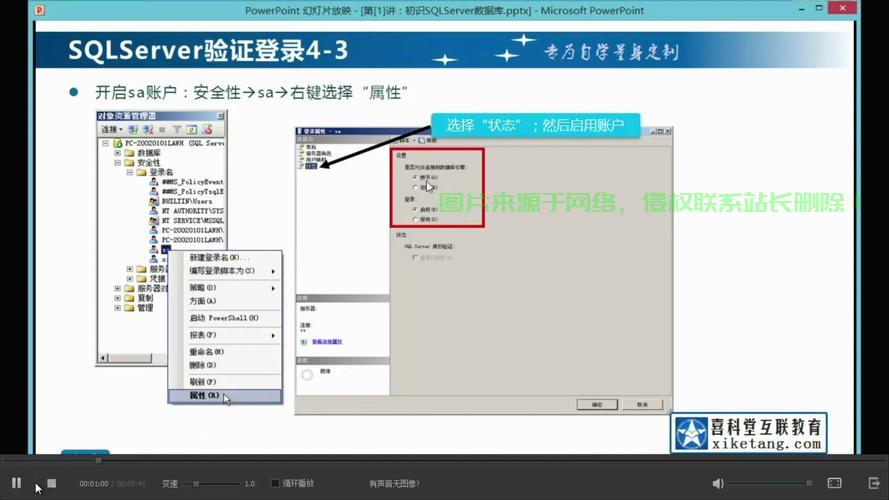Viewport: 889px width, 500px height.
Task: Expand the 复制 folder node
Action: (117, 298)
